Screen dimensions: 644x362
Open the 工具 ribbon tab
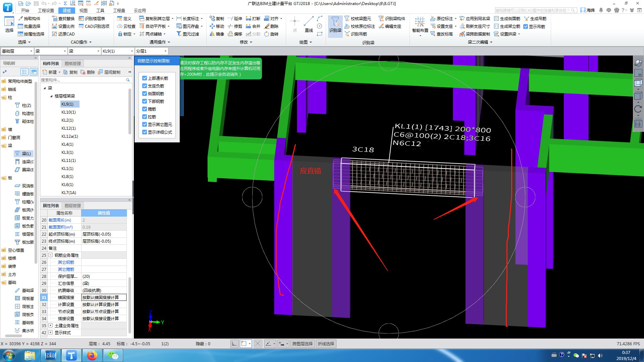100,10
